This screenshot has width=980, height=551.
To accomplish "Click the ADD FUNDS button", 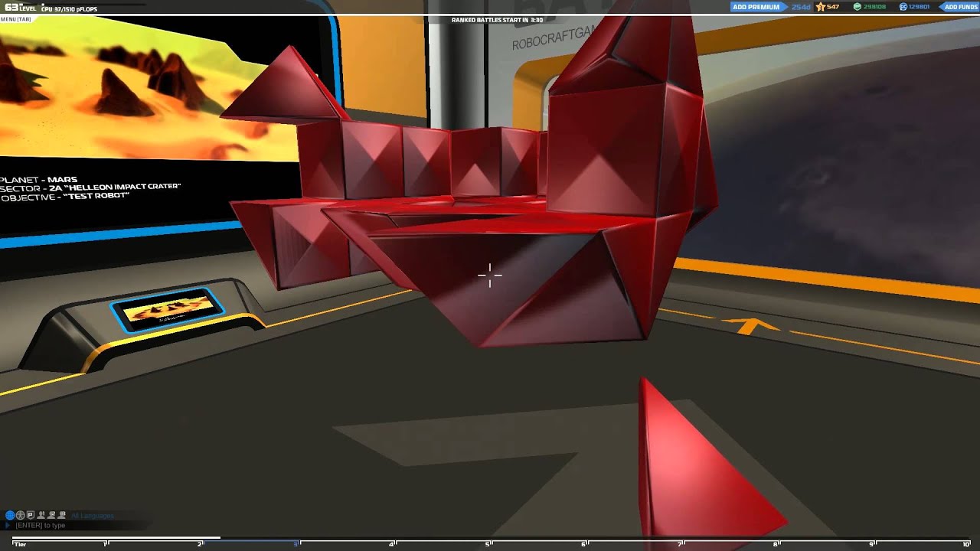I will pos(960,7).
